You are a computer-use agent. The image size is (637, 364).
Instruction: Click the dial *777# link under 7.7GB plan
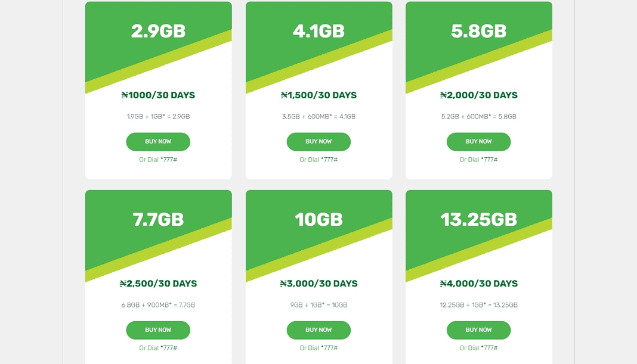[x=157, y=348]
